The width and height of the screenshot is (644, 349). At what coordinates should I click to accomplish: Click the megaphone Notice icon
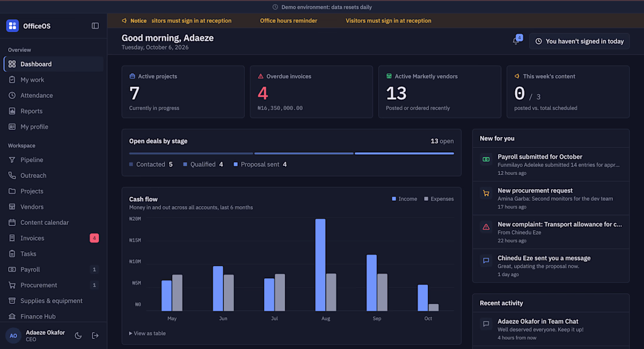tap(125, 20)
